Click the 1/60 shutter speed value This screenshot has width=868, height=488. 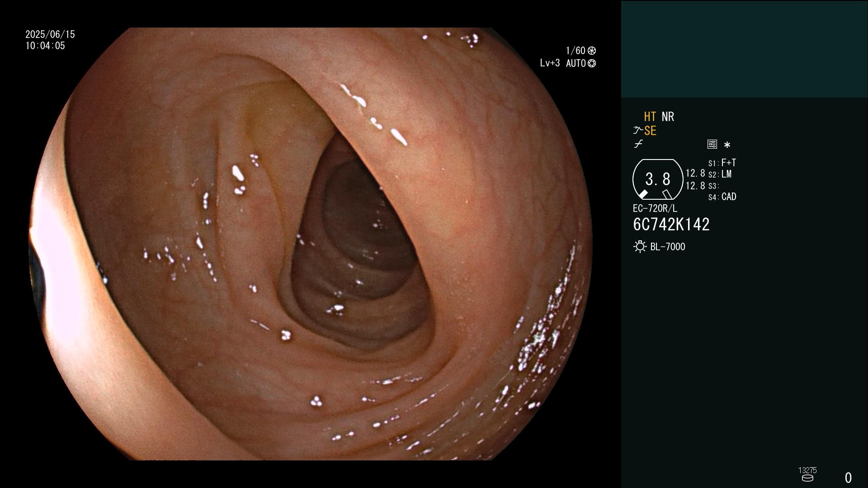576,51
